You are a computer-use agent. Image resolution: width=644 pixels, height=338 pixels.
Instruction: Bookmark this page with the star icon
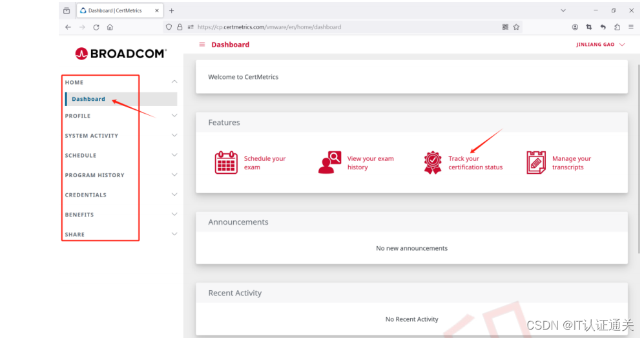tap(516, 27)
